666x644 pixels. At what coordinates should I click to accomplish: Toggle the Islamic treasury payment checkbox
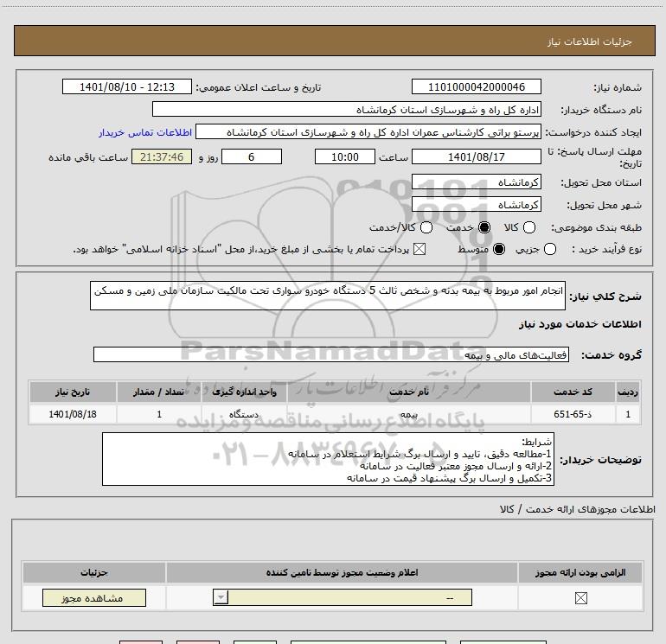tap(419, 249)
